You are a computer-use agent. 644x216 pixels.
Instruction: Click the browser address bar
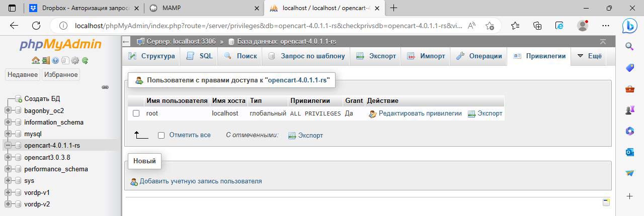click(x=267, y=26)
